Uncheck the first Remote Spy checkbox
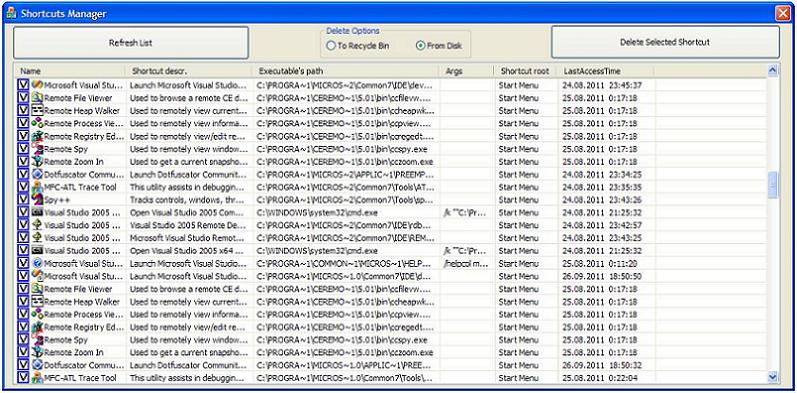 coord(23,148)
